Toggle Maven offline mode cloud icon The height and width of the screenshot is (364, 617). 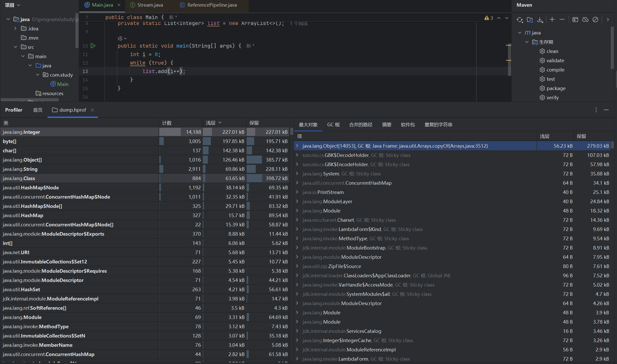(585, 20)
